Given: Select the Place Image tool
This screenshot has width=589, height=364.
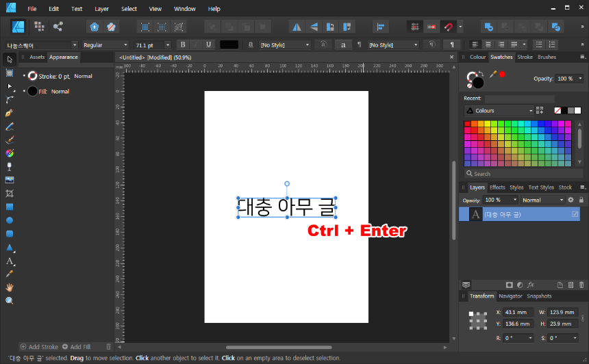Looking at the screenshot, I should point(10,180).
